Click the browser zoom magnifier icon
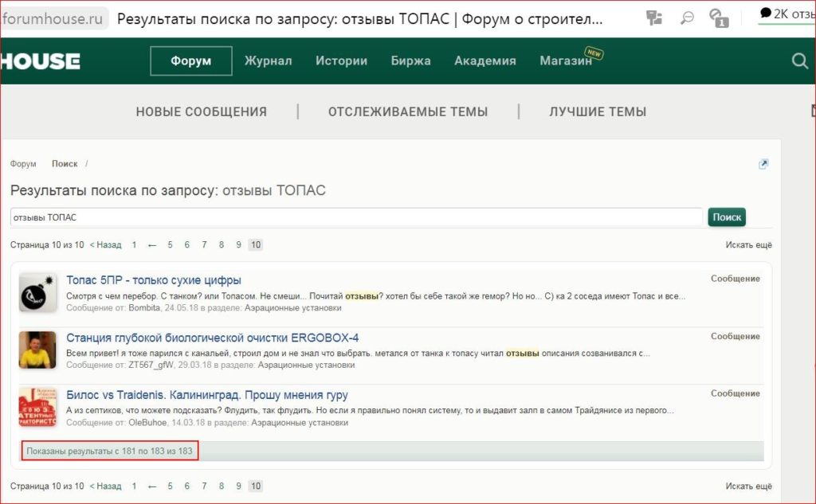The width and height of the screenshot is (816, 504). pyautogui.click(x=687, y=18)
